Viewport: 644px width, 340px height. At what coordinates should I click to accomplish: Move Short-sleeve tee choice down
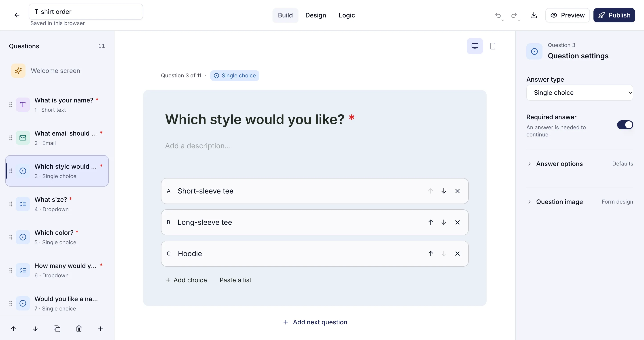click(x=443, y=191)
